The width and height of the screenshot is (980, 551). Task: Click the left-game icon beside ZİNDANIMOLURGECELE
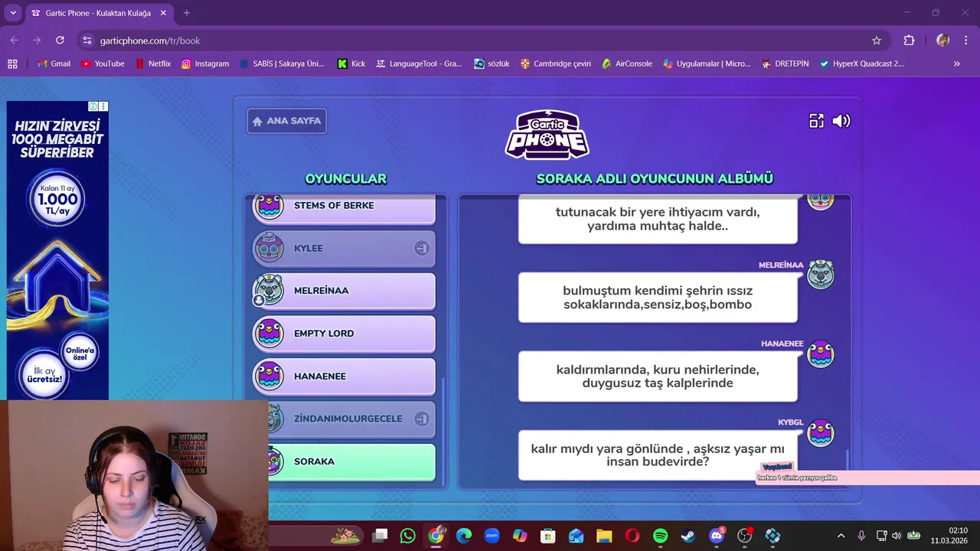click(x=421, y=419)
